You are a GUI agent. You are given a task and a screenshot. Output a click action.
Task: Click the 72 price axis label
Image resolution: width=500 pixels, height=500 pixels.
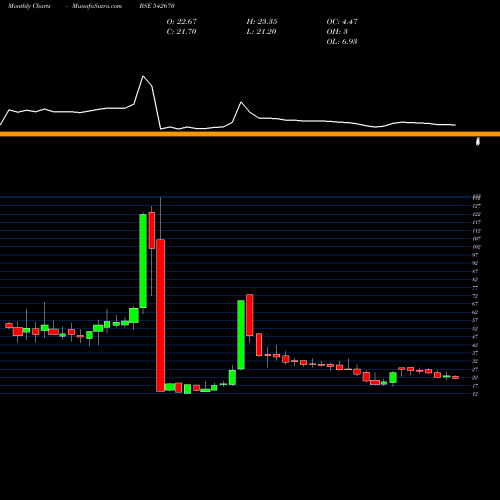pos(475,296)
